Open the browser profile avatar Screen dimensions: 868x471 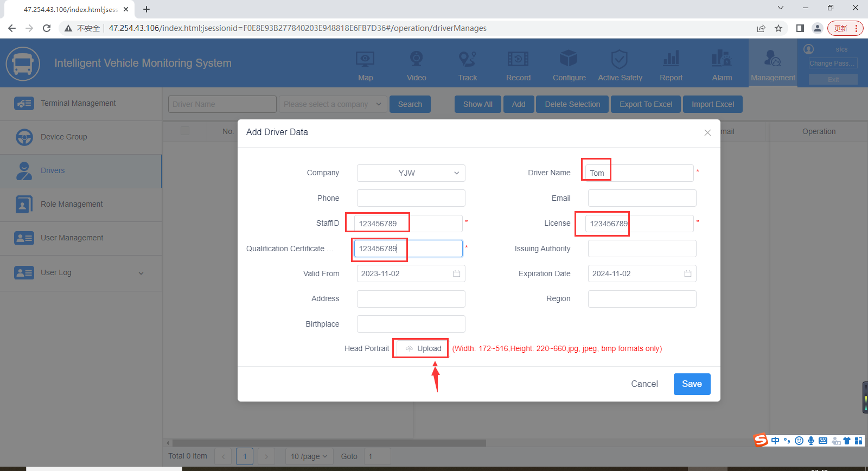(818, 28)
